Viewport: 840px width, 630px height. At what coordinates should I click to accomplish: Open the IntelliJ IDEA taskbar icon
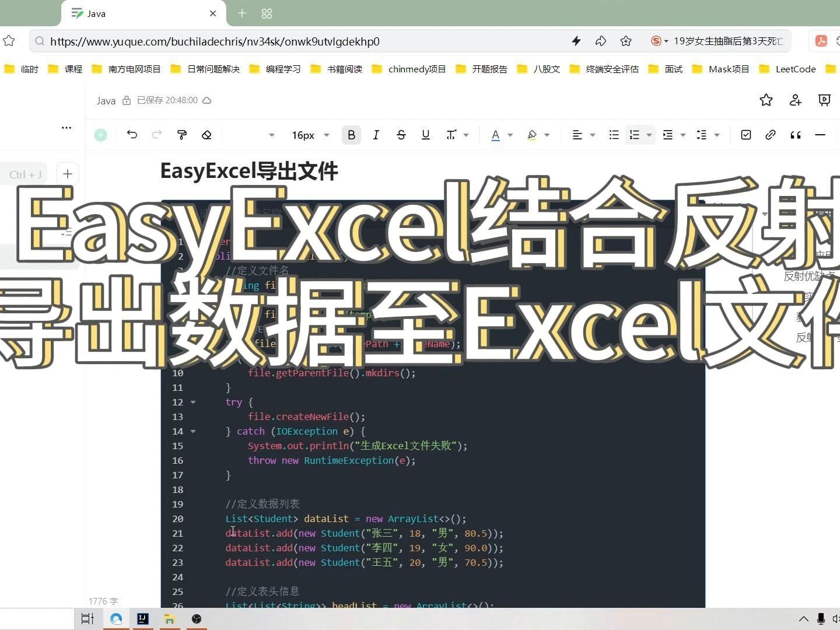(142, 619)
